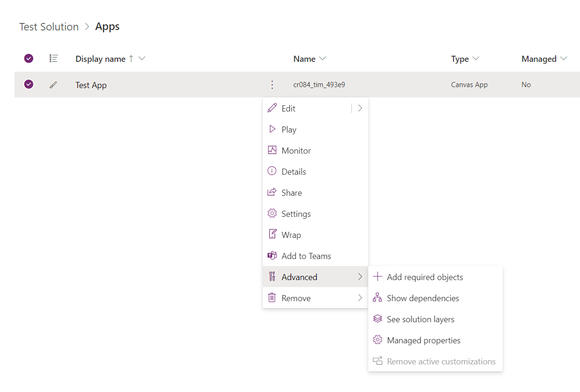Sort by the Name column header
The width and height of the screenshot is (580, 392).
point(304,59)
